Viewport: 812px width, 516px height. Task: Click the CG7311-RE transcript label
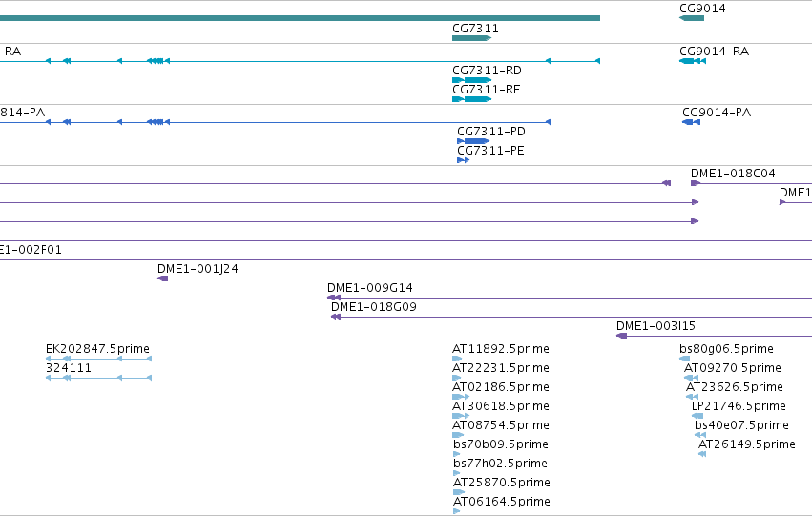(x=487, y=89)
